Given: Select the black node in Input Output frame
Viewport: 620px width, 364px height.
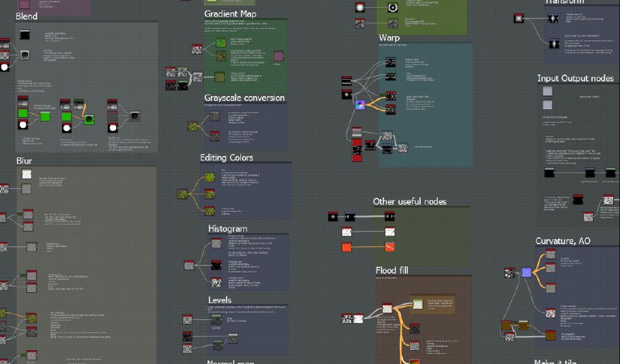Looking at the screenshot, I should point(549,172).
